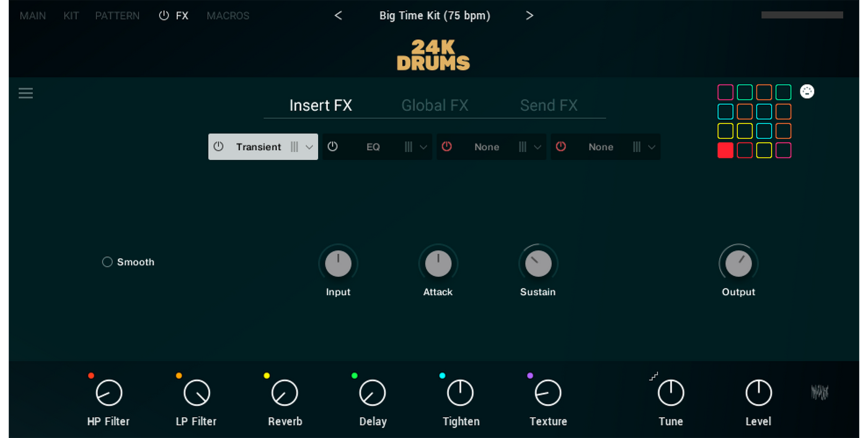Click the Input knob
868x438 pixels.
[339, 264]
